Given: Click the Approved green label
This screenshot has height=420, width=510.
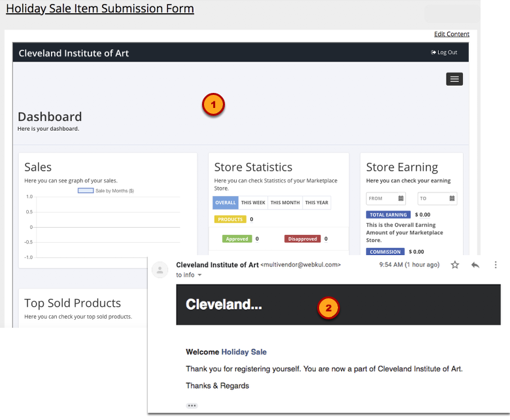Looking at the screenshot, I should point(237,239).
